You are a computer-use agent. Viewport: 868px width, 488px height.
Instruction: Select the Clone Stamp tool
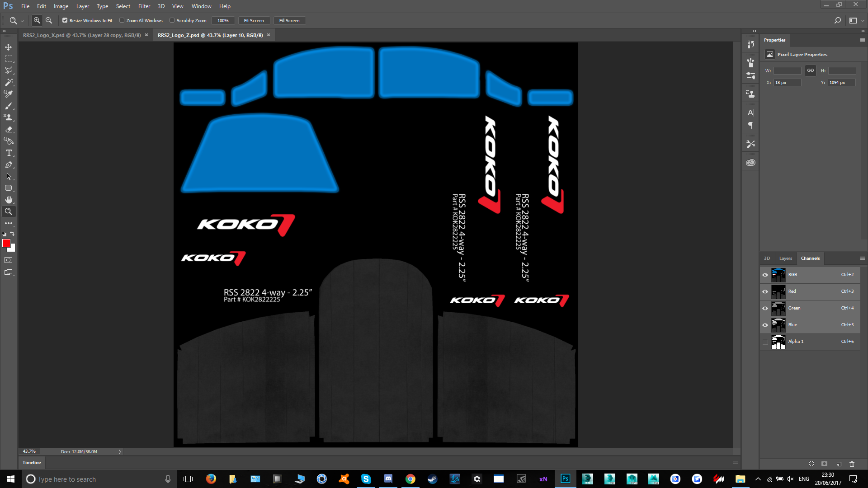pyautogui.click(x=9, y=117)
